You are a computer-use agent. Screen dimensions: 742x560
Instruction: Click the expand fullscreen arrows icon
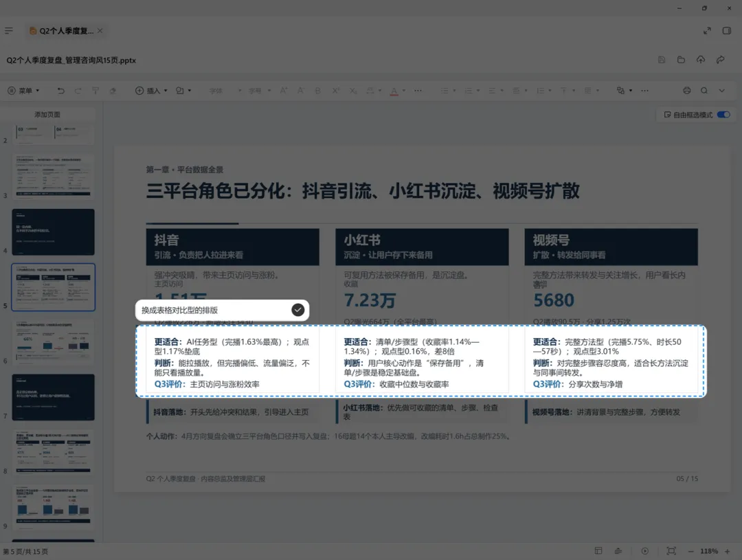point(707,31)
